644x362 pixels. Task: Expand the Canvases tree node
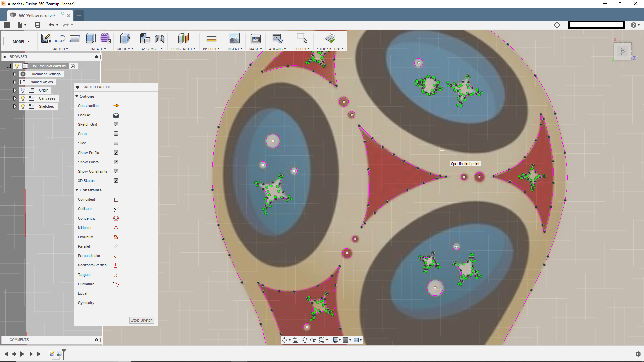click(15, 98)
